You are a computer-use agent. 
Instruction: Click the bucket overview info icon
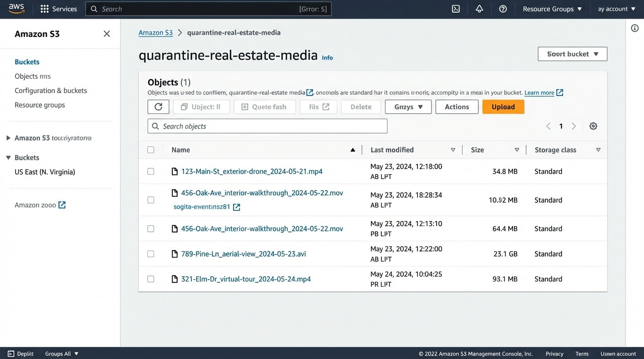point(635,28)
